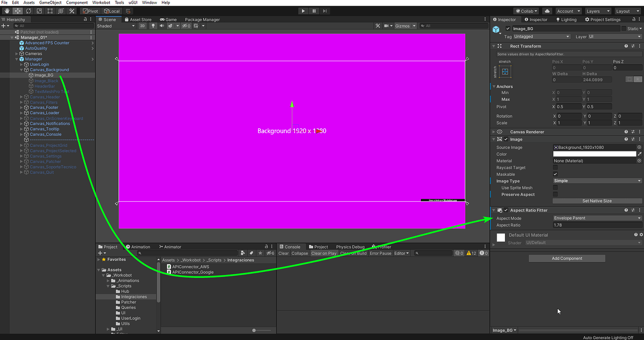Open the GameObject menu
Screen dimensions: 644x340
tap(50, 2)
